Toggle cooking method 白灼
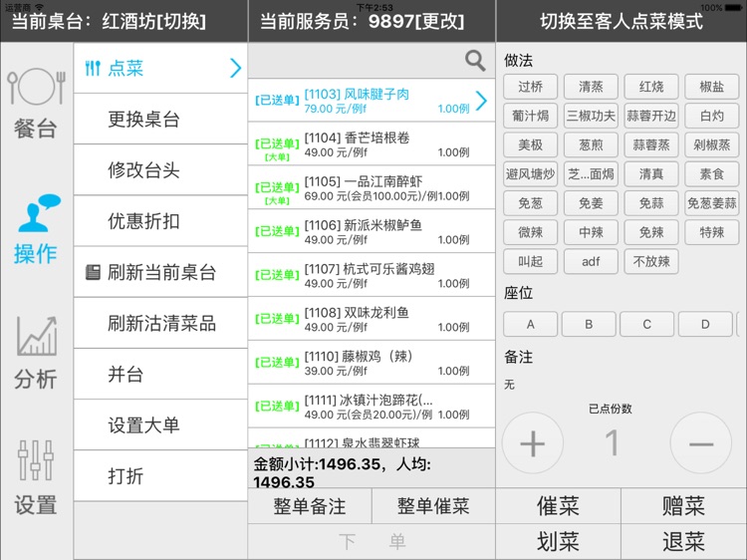 (712, 116)
